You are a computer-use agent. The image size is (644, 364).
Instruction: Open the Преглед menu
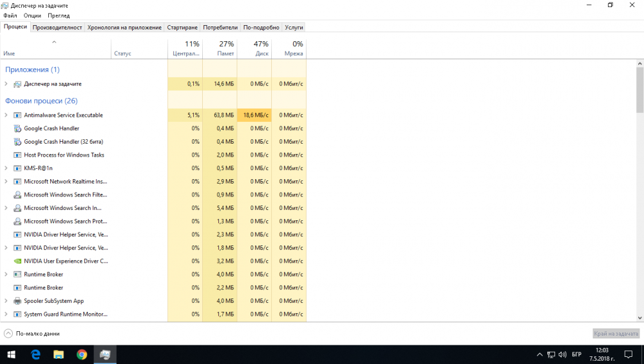click(x=59, y=15)
